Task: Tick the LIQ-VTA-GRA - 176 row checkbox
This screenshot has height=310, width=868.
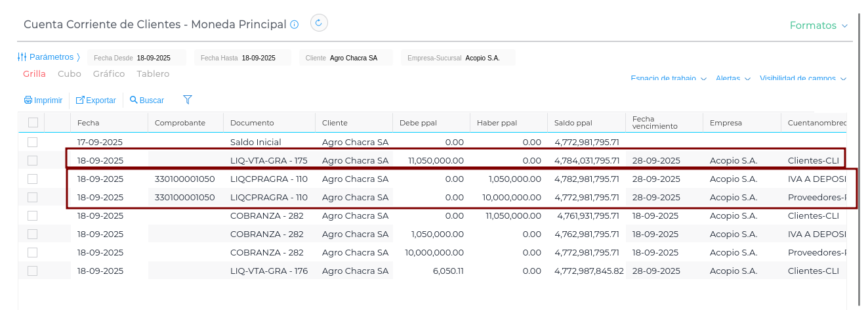Action: pos(33,271)
